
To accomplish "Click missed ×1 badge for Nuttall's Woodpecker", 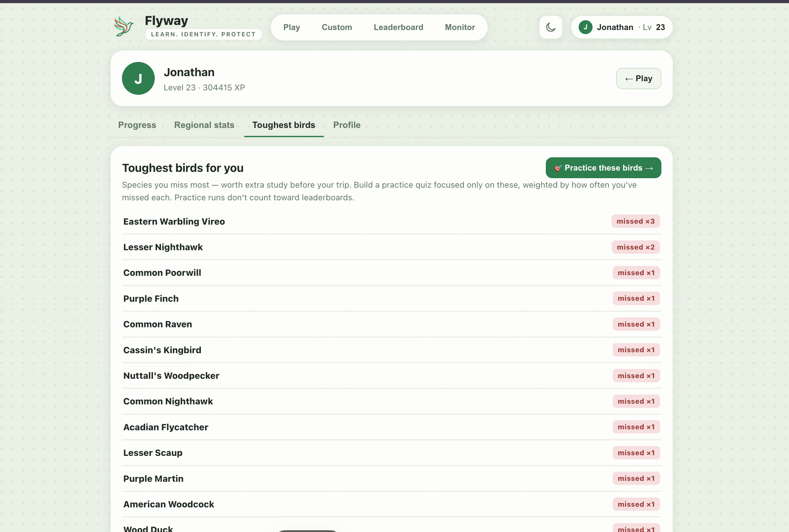I will [636, 376].
